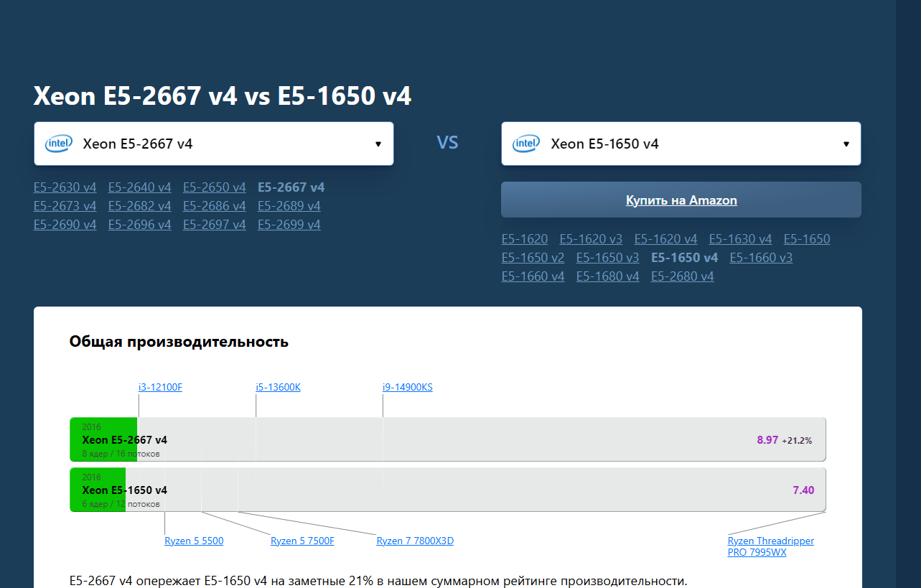Click the Intel logo beside Xeon E5-2667 v4
The image size is (921, 588).
(x=58, y=144)
